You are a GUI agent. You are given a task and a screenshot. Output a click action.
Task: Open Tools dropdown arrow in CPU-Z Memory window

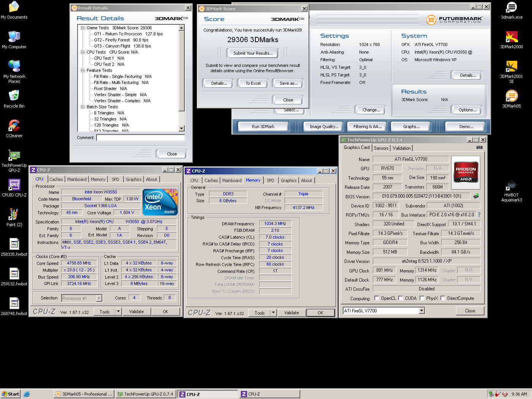click(273, 313)
